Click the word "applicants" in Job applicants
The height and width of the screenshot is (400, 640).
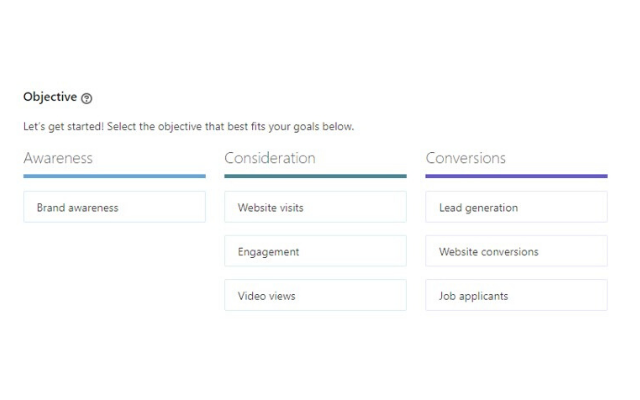484,296
